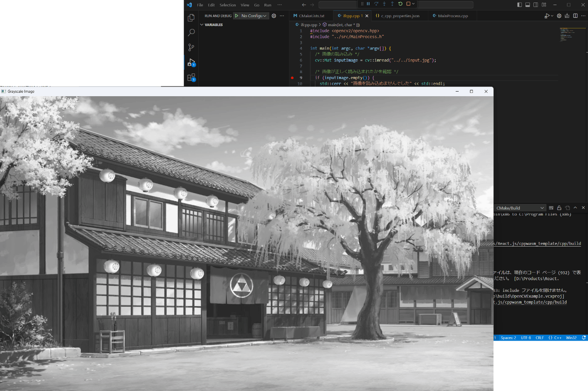The width and height of the screenshot is (588, 391).
Task: Open notifications bell in status bar
Action: pos(584,338)
